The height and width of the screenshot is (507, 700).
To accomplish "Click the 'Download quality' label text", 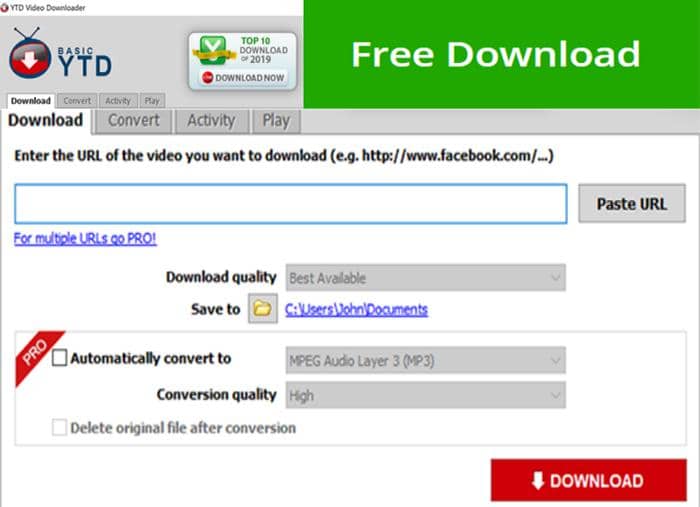I will [x=221, y=277].
